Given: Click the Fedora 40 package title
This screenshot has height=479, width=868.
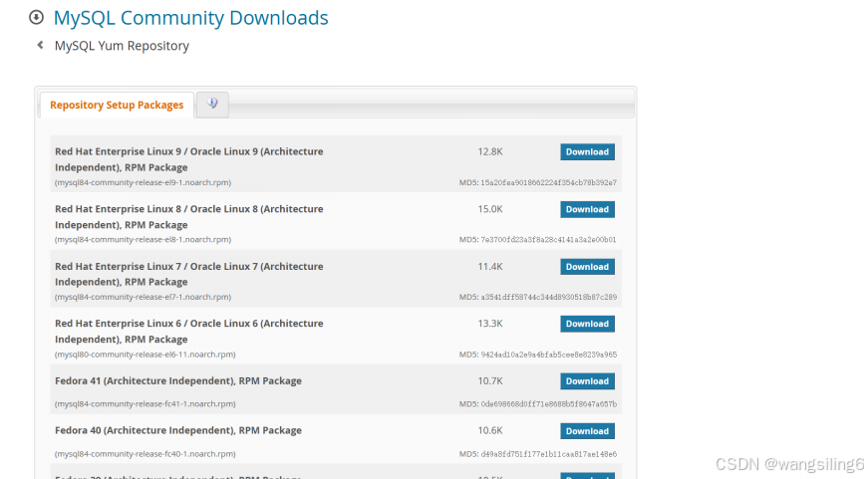Looking at the screenshot, I should pyautogui.click(x=178, y=430).
